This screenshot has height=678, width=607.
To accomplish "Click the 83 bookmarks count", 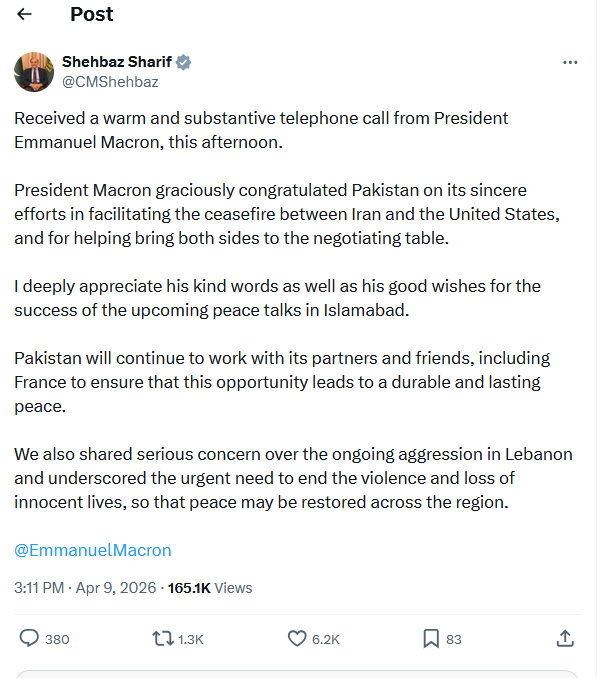I will 453,639.
